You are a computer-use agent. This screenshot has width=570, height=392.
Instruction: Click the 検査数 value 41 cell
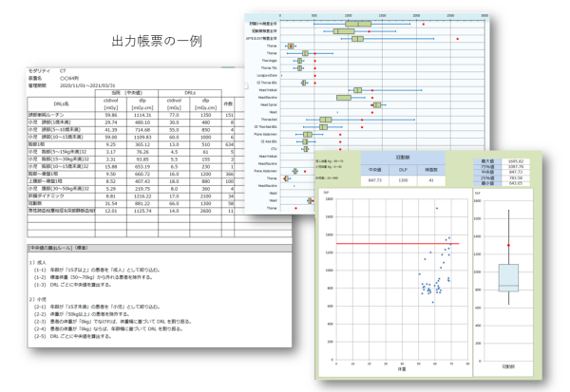431,178
